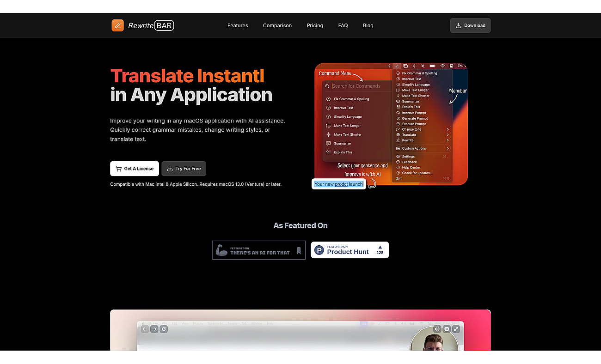
Task: Expand the Custom Actions submenu arrow
Action: click(448, 148)
